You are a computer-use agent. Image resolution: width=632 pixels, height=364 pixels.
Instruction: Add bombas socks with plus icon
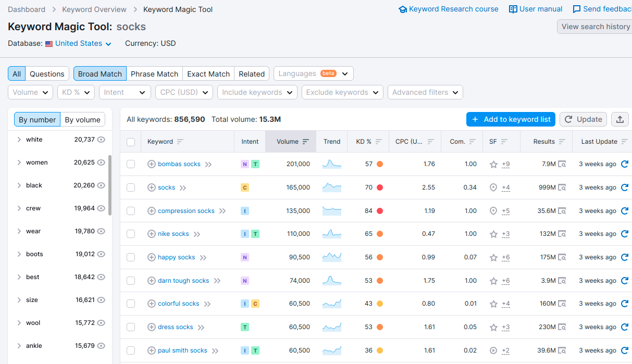click(x=152, y=164)
